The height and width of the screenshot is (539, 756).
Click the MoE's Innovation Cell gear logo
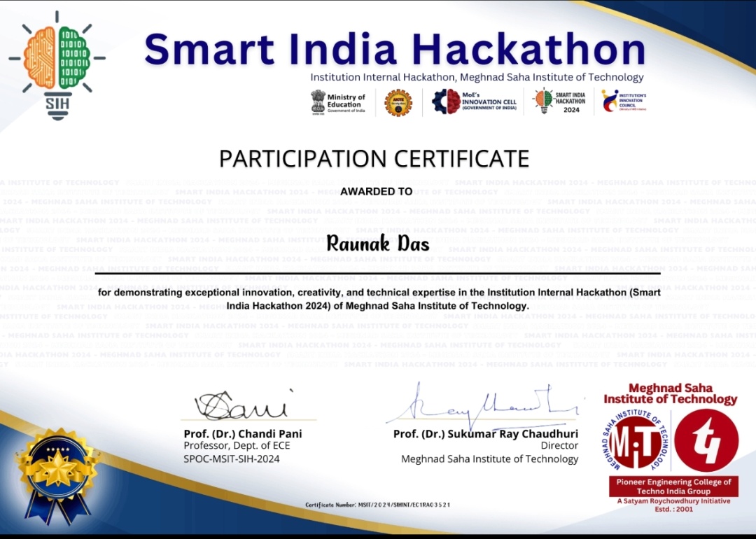click(x=446, y=101)
